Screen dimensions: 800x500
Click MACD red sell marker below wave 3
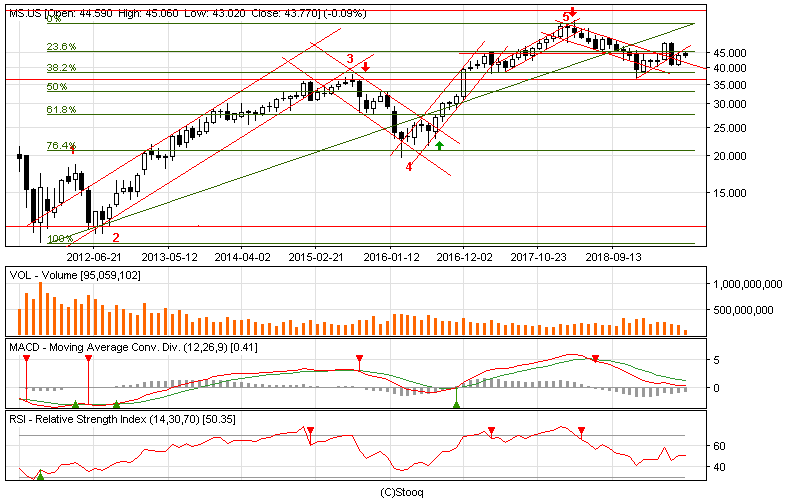pyautogui.click(x=359, y=358)
